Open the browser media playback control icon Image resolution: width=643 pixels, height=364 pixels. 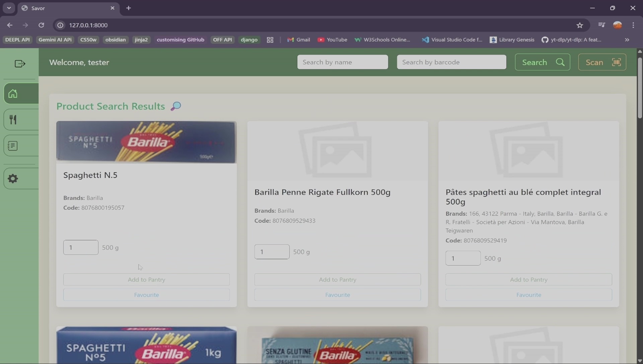[x=601, y=25]
